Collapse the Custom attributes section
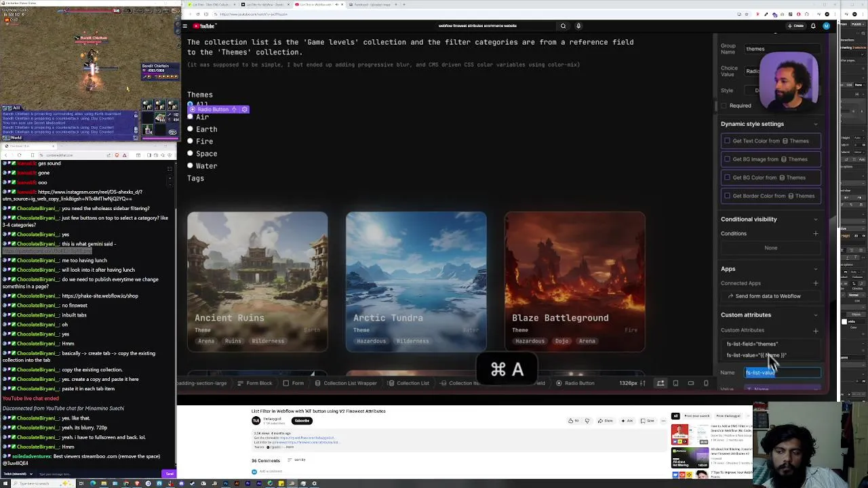The width and height of the screenshot is (868, 488). point(816,315)
